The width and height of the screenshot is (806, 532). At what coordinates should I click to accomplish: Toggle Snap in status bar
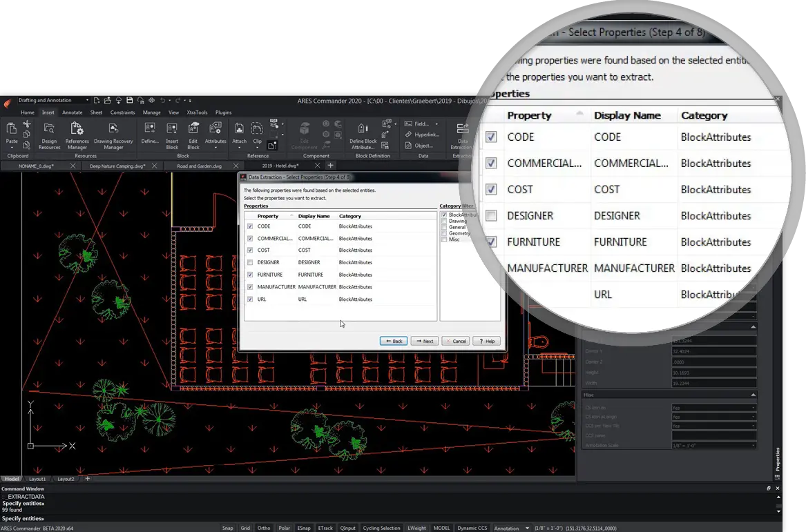[228, 528]
